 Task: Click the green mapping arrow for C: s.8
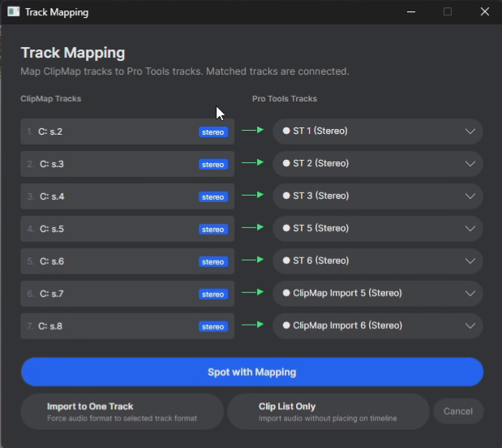point(252,325)
